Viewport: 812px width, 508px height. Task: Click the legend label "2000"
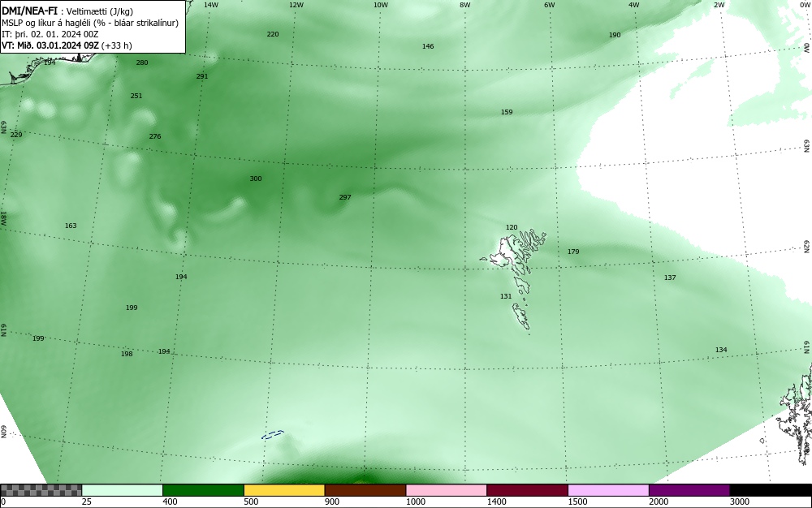coord(659,502)
